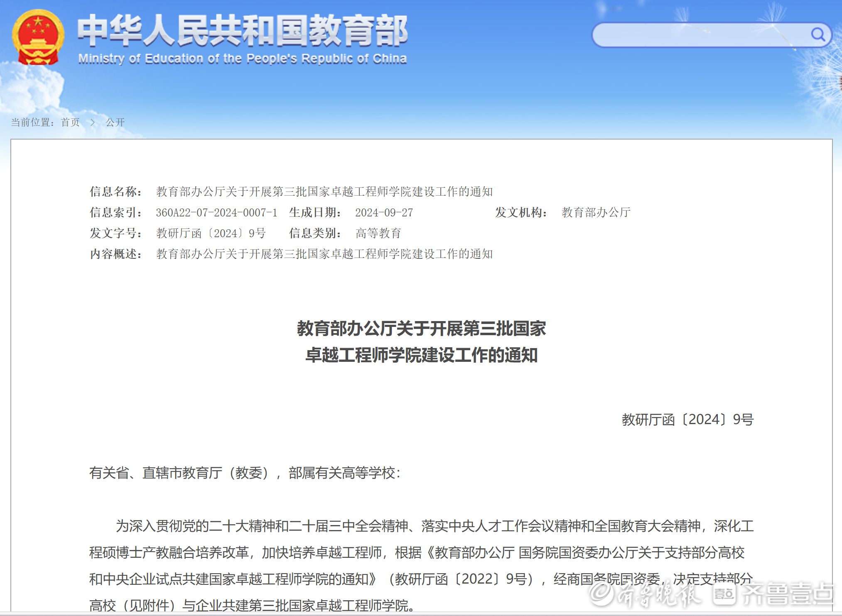Click the English Ministry of Education subtitle
Screen dimensions: 842x616
[243, 59]
